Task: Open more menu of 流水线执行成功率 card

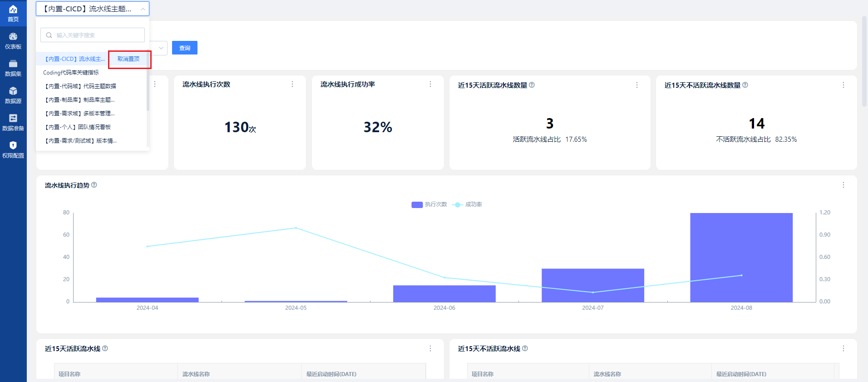Action: (x=430, y=84)
